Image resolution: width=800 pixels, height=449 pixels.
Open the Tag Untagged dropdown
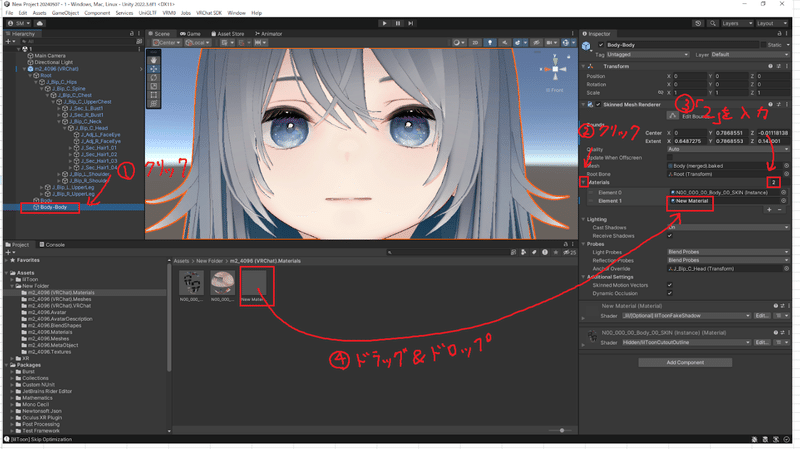pyautogui.click(x=648, y=55)
